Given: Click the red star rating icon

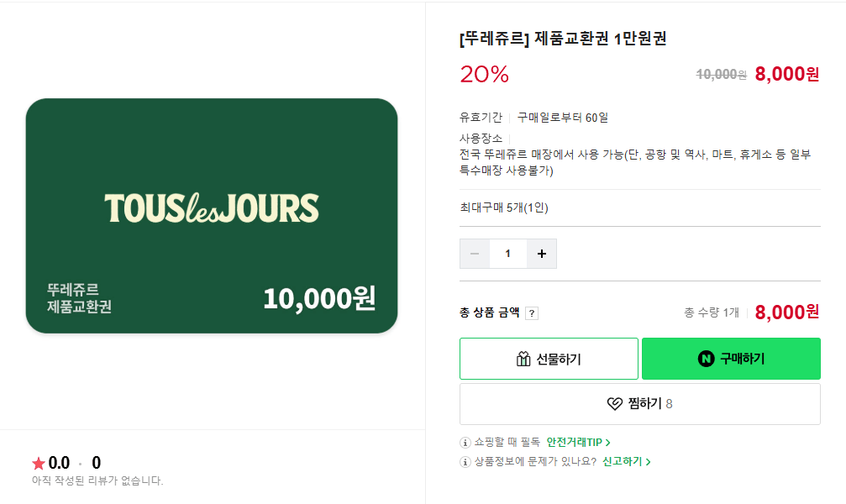Looking at the screenshot, I should tap(36, 463).
